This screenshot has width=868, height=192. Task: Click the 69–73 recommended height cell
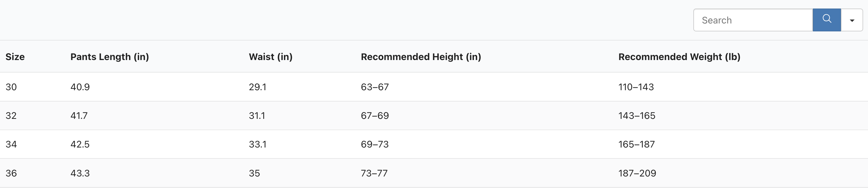[x=374, y=144]
